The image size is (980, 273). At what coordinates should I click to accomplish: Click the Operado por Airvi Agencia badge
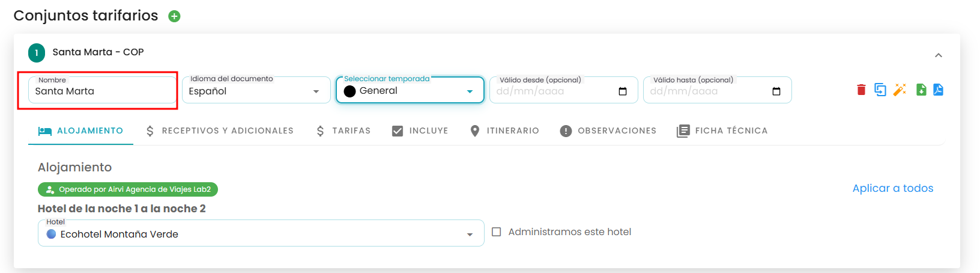128,189
